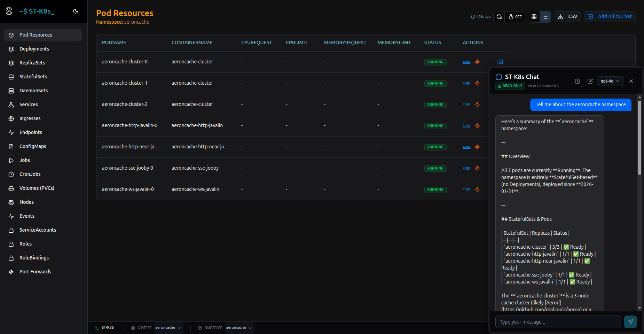Click the chat panel scrollbar
The height and width of the screenshot is (334, 644).
[x=639, y=138]
